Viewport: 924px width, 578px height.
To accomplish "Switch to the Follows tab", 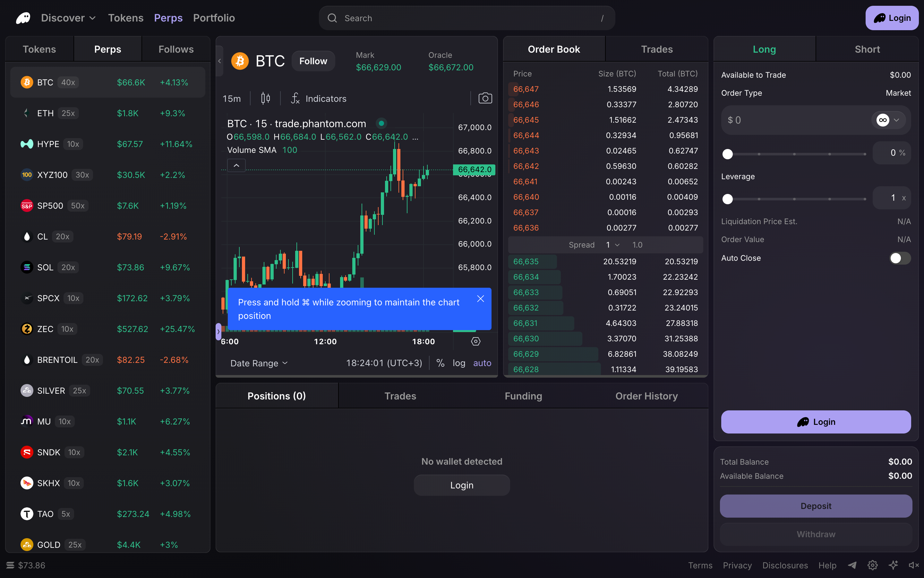I will point(176,49).
